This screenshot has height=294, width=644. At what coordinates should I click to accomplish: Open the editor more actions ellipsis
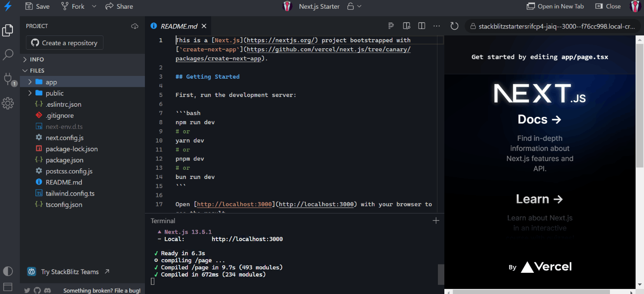[x=437, y=26]
